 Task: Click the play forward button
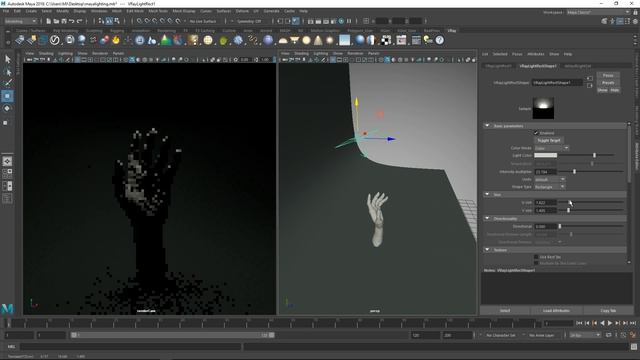tap(610, 323)
